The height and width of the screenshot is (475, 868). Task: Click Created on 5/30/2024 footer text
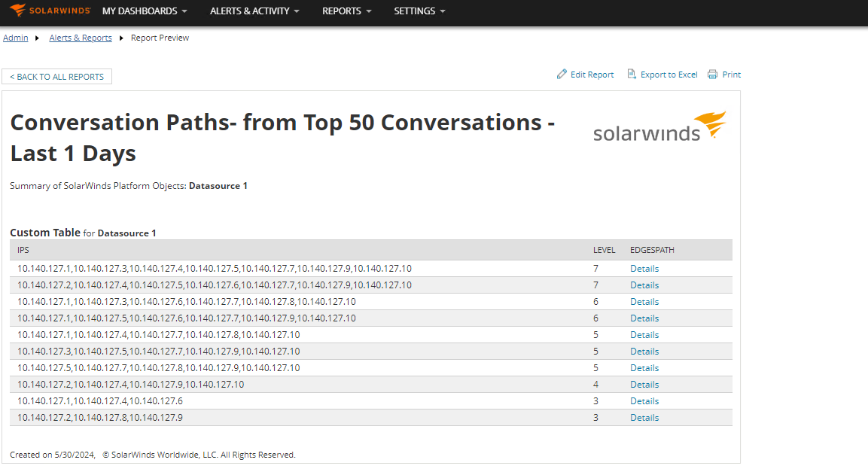click(53, 455)
